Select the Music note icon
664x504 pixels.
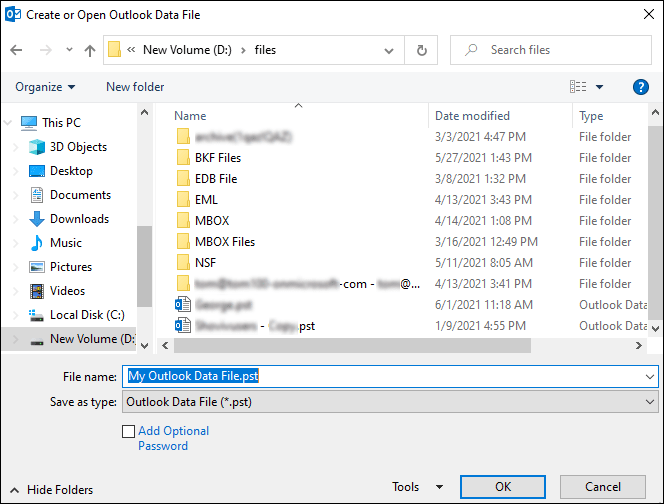point(37,243)
